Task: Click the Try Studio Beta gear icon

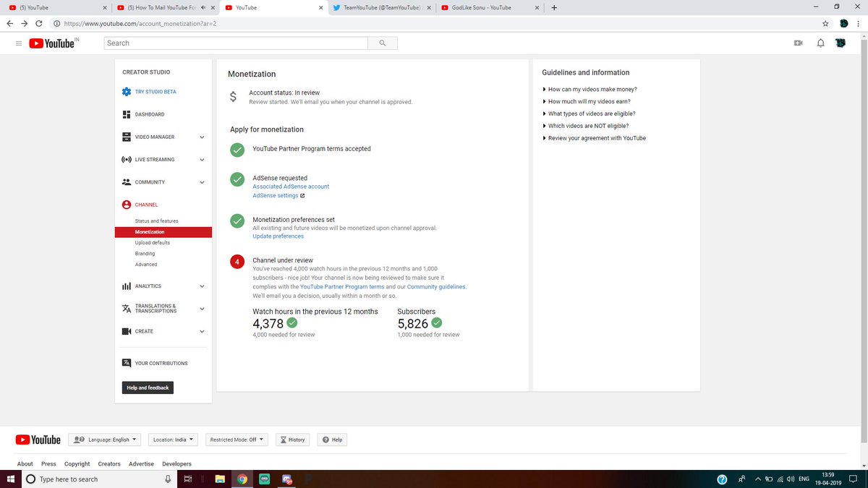Action: pos(127,92)
